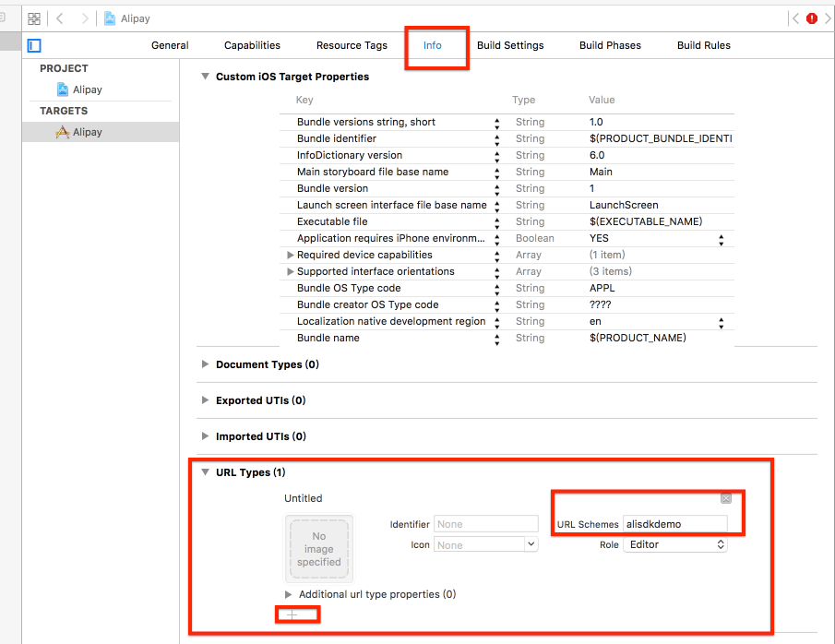Viewport: 835px width, 644px height.
Task: Select the Alipay project row
Action: click(101, 89)
